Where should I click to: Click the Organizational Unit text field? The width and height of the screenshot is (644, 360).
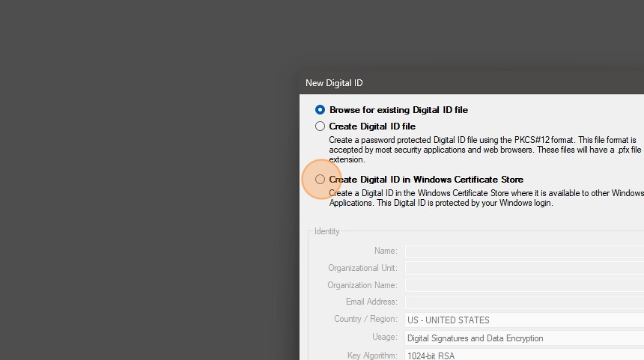524,268
